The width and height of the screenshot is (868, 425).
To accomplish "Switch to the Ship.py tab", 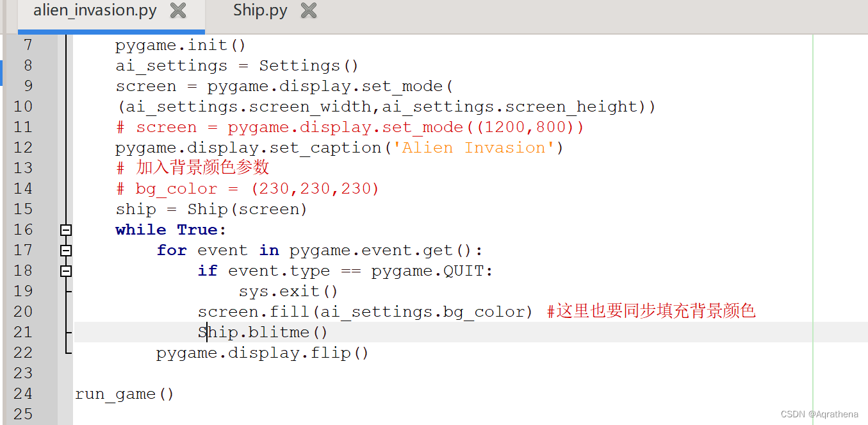I will pyautogui.click(x=259, y=10).
